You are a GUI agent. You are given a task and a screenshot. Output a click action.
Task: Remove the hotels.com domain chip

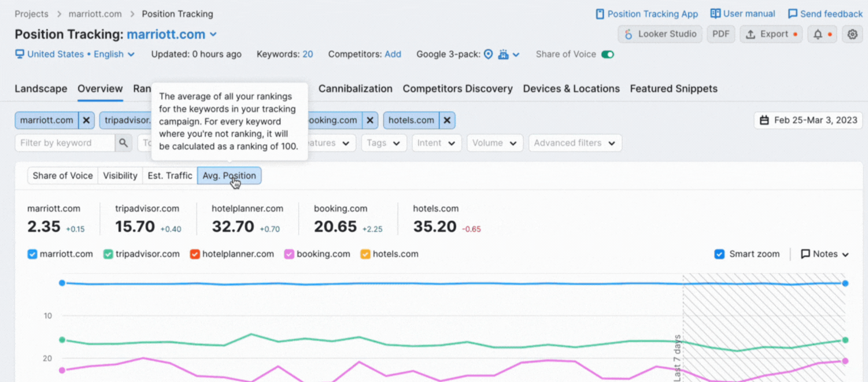point(447,120)
